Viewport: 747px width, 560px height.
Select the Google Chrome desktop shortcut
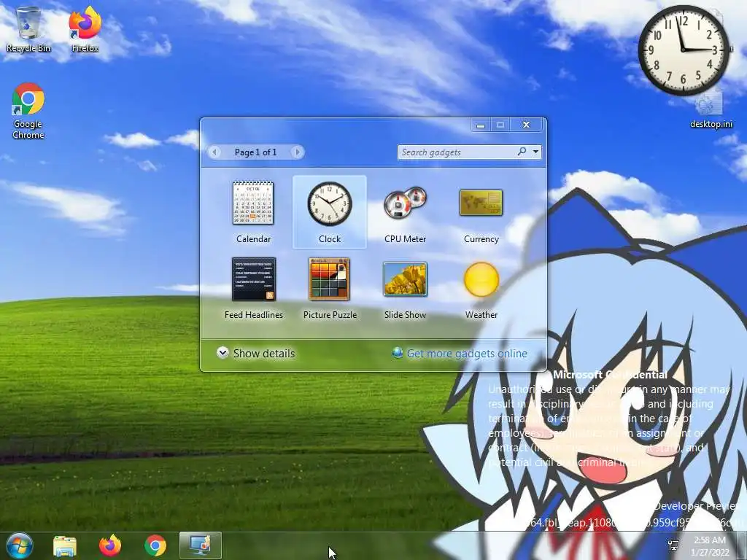point(28,111)
